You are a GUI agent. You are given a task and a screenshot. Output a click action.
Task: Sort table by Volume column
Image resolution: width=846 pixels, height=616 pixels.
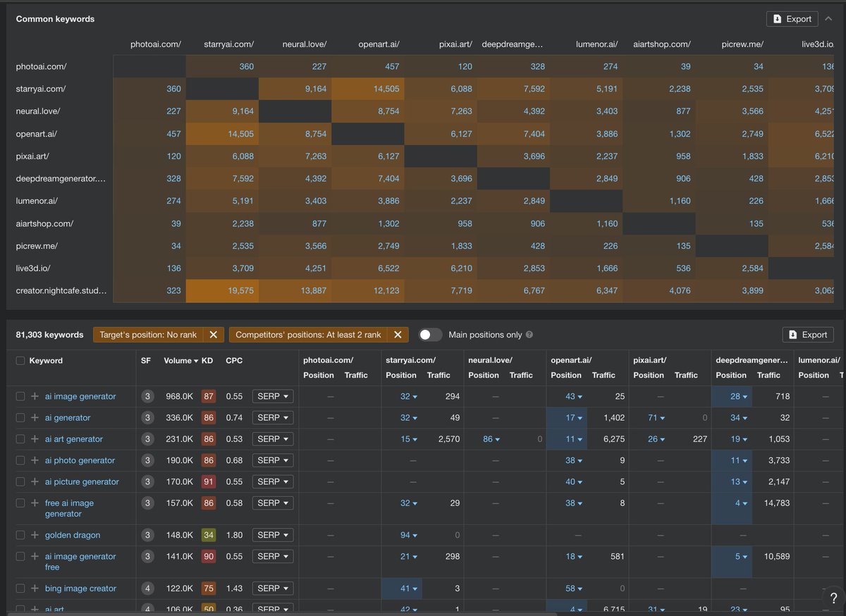coord(180,360)
